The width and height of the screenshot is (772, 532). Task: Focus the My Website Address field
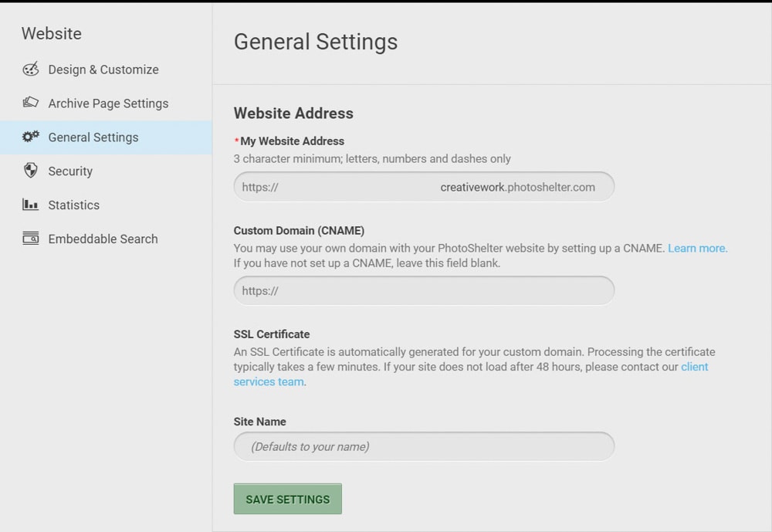[424, 187]
